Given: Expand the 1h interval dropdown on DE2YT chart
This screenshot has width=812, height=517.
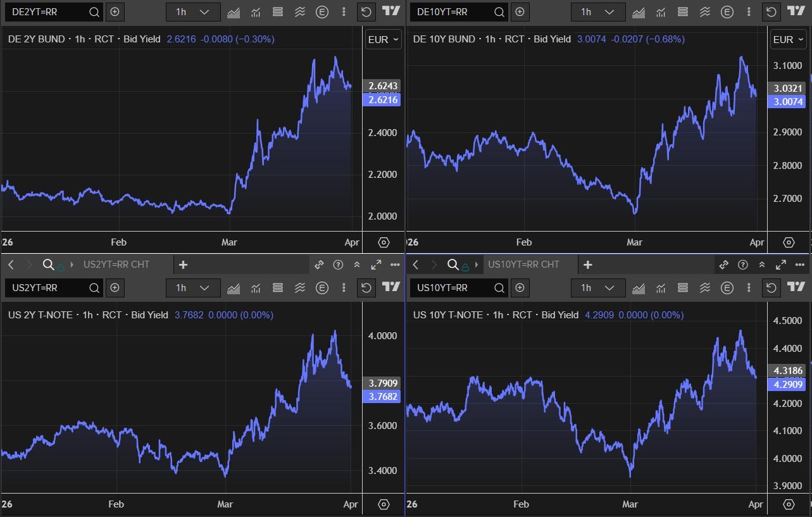Looking at the screenshot, I should pyautogui.click(x=193, y=12).
